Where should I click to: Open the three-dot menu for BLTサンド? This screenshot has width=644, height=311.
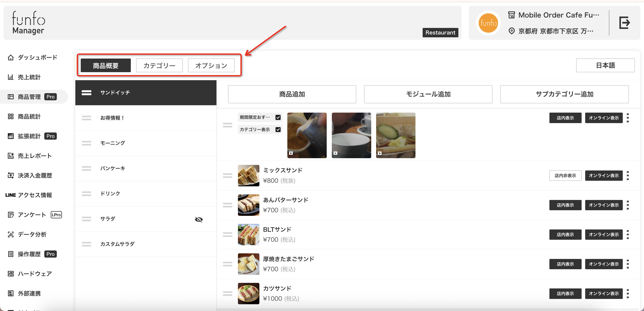coord(628,235)
